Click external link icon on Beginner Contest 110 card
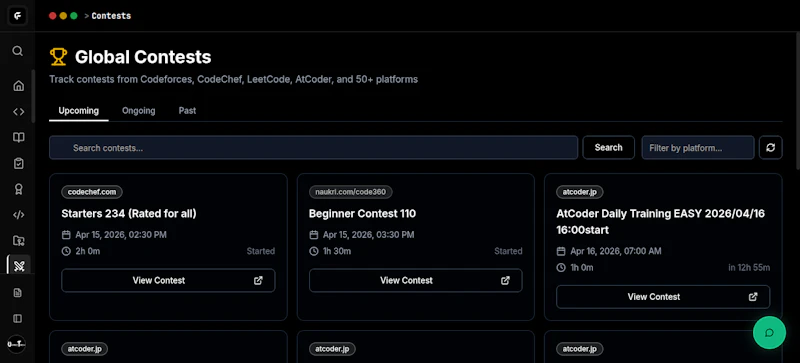Viewport: 800px width, 363px height. pos(505,280)
